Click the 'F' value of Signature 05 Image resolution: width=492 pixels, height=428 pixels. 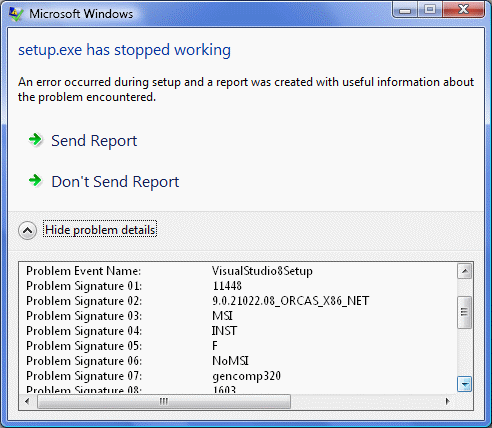tap(215, 346)
